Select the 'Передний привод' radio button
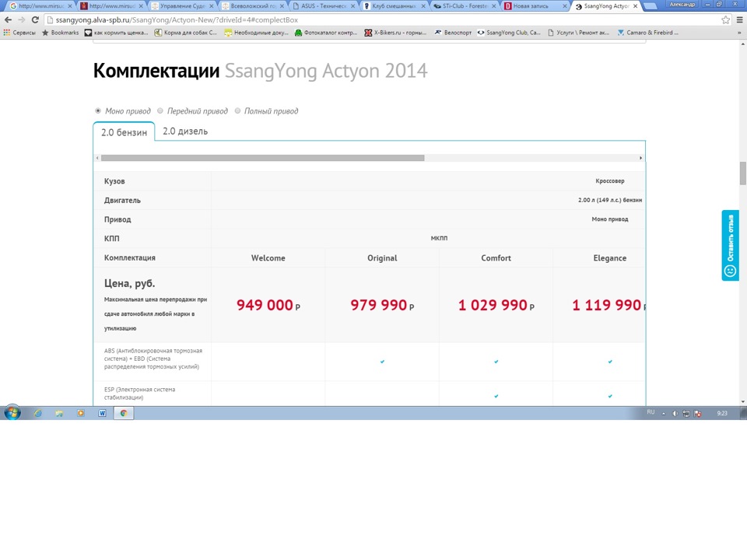The image size is (747, 560). (x=160, y=110)
